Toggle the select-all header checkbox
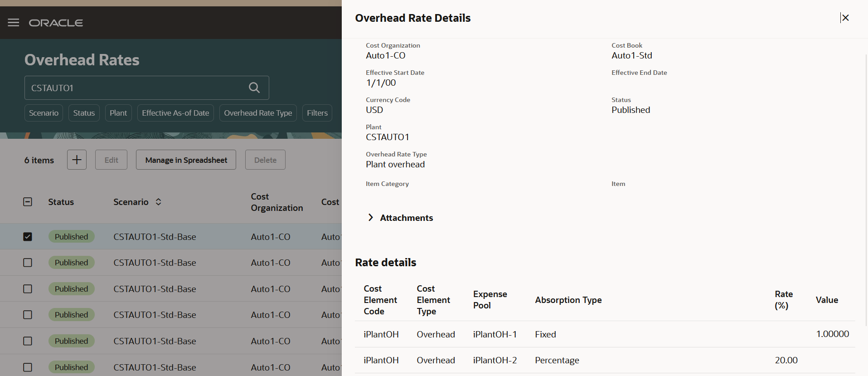Screen dimensions: 868x376 pos(28,202)
